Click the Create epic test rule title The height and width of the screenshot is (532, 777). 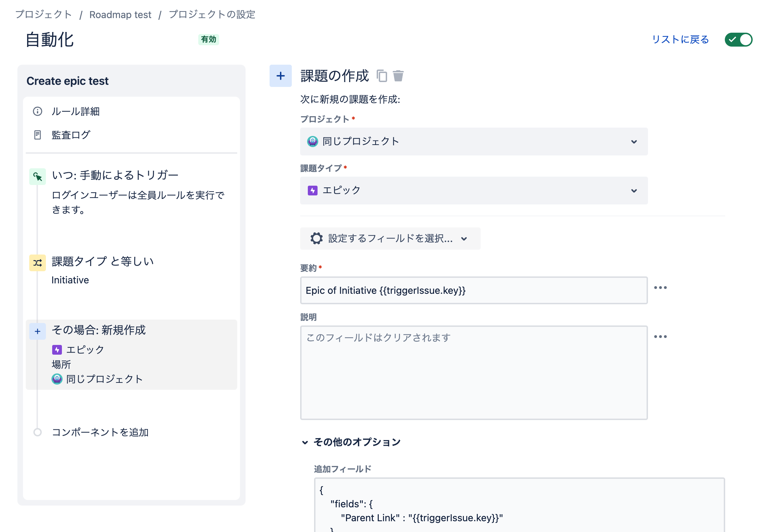67,81
